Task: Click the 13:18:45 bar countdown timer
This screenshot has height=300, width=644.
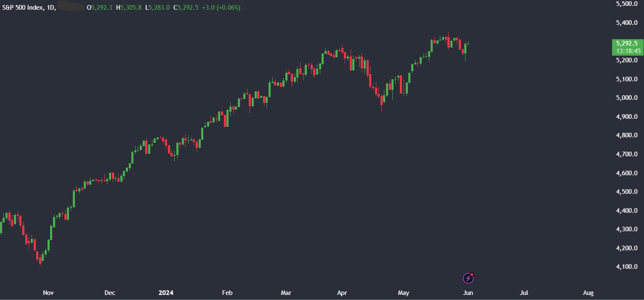Action: click(x=628, y=51)
